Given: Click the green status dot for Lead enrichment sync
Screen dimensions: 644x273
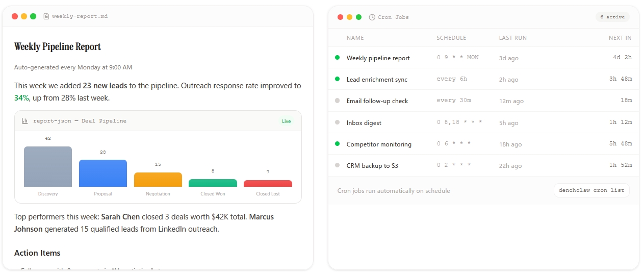Looking at the screenshot, I should coord(337,79).
